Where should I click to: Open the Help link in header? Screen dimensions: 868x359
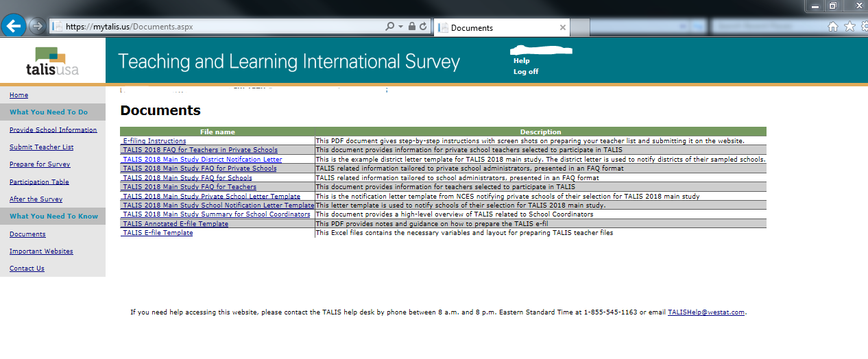pos(522,61)
